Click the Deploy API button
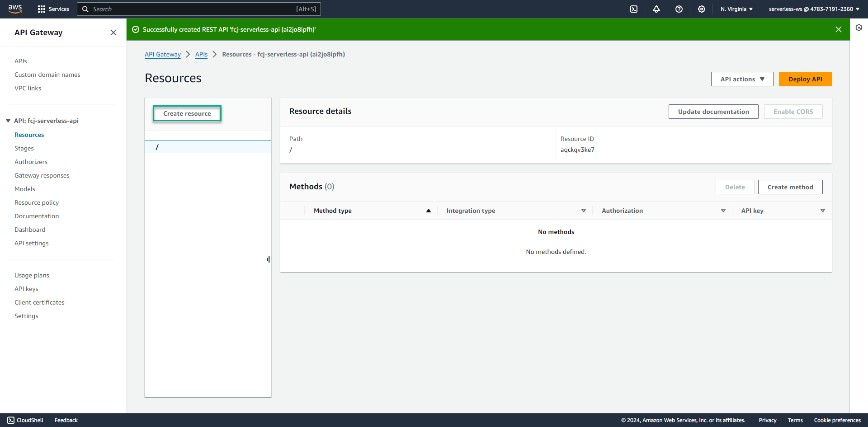 pyautogui.click(x=805, y=79)
